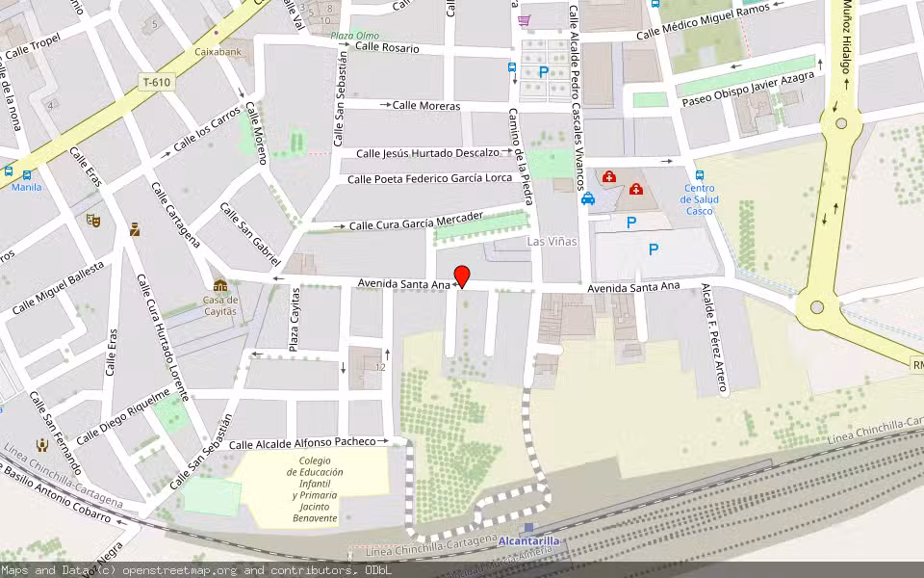Click the roundabout on Muñoz Hidalgo road
Viewport: 924px width, 578px height.
coord(841,123)
